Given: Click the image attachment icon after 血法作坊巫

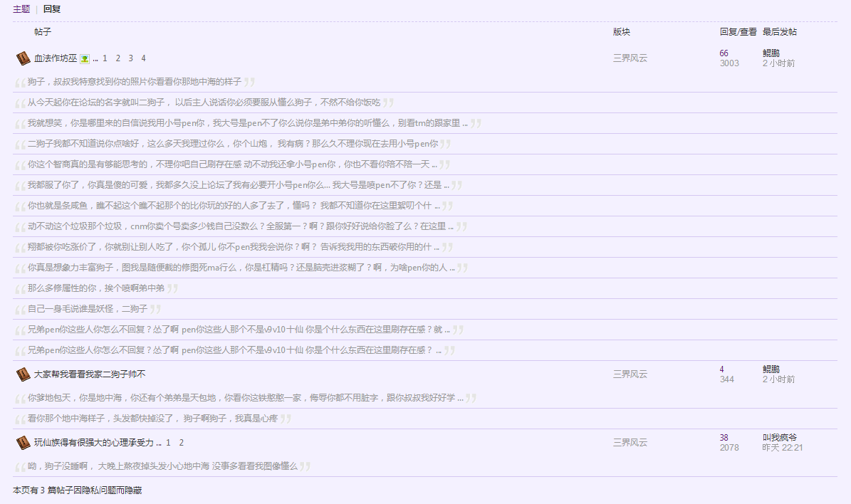Looking at the screenshot, I should [84, 58].
